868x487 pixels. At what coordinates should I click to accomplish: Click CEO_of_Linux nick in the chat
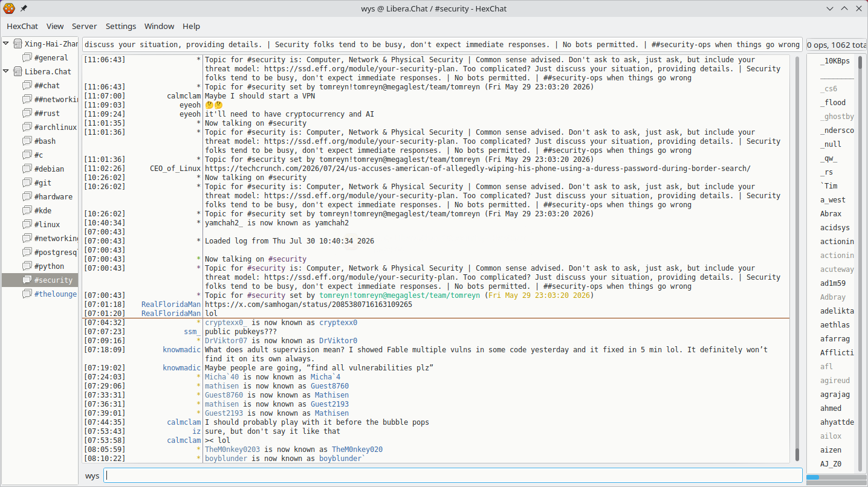click(175, 169)
